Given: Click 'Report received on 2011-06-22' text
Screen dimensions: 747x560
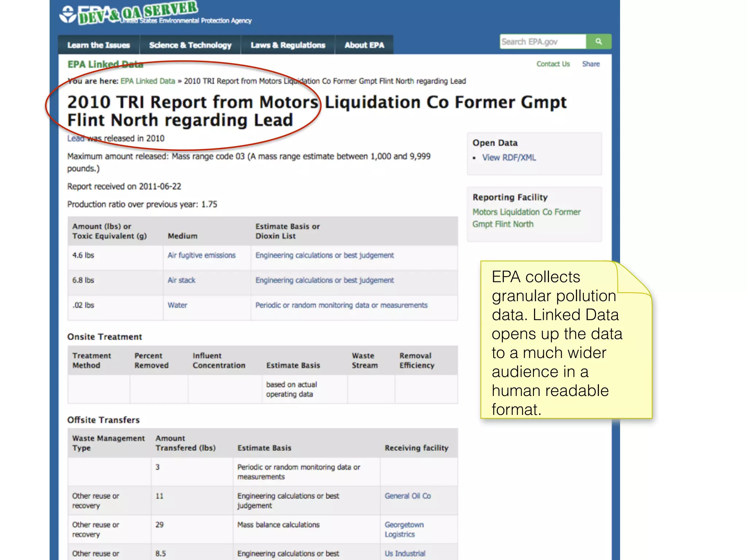Looking at the screenshot, I should [x=124, y=186].
